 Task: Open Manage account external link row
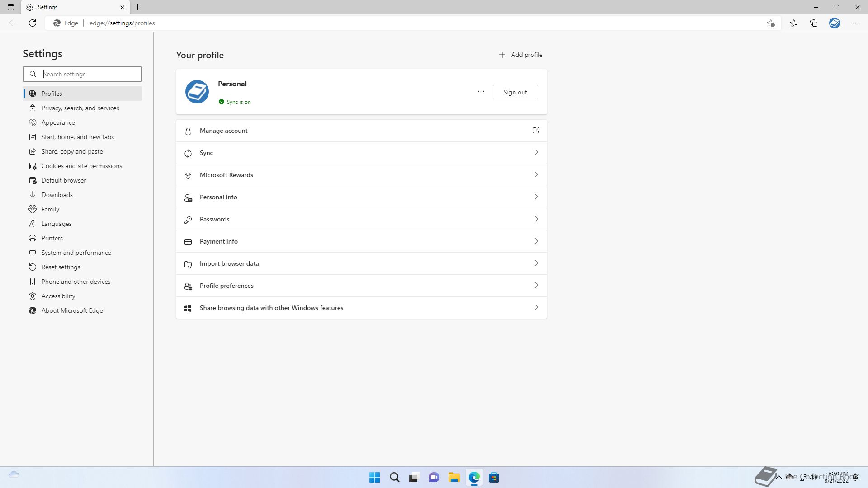362,131
